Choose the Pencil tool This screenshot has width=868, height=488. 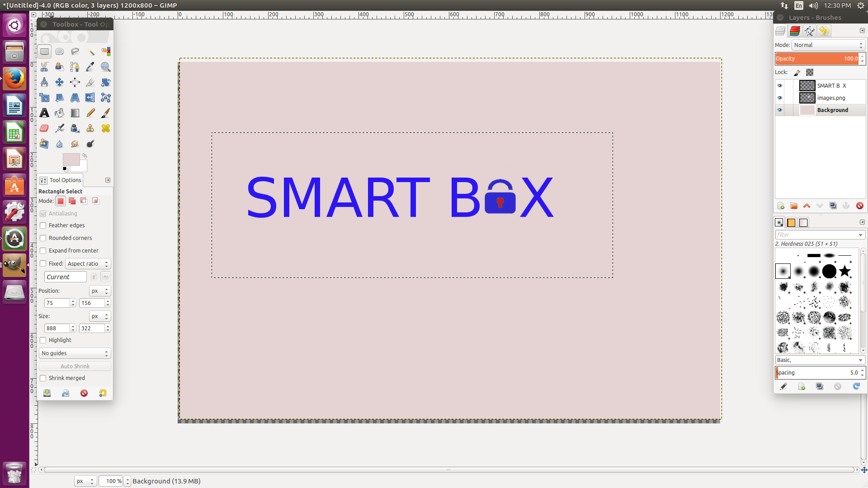point(90,113)
